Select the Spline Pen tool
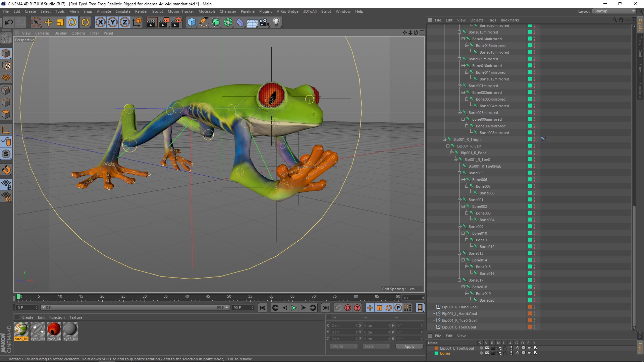Viewport: 644px width, 362px height. click(204, 22)
